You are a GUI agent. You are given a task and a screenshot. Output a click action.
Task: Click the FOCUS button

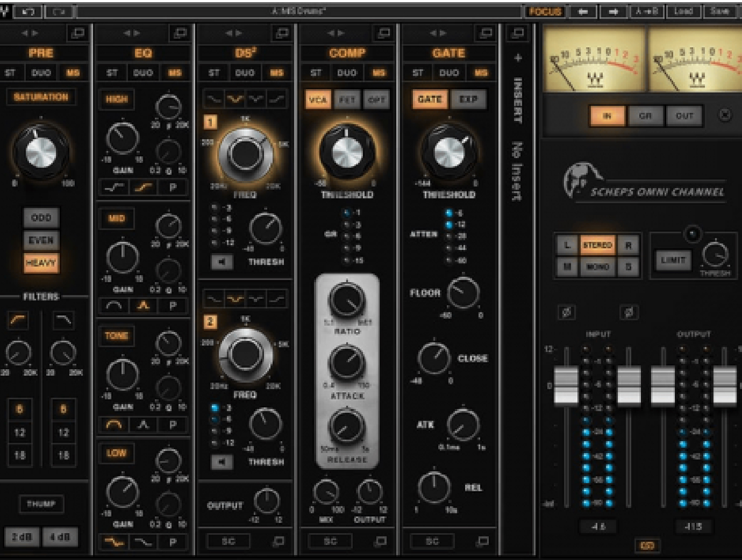tap(545, 11)
